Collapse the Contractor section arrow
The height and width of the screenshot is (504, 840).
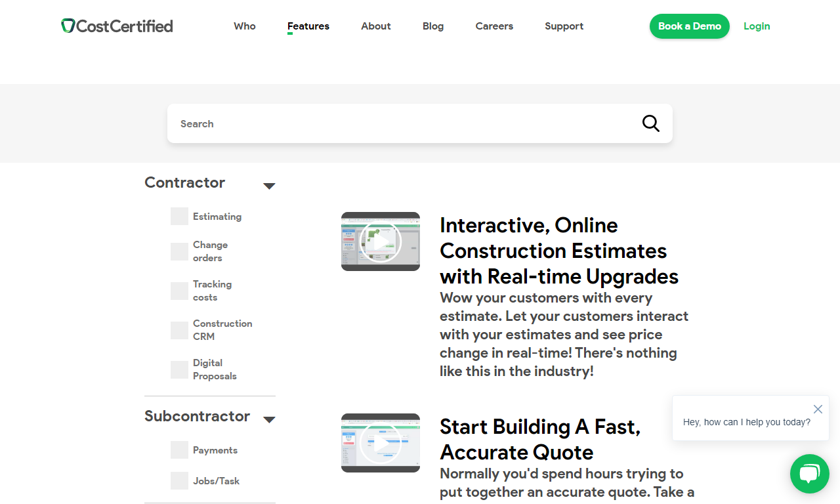(269, 186)
